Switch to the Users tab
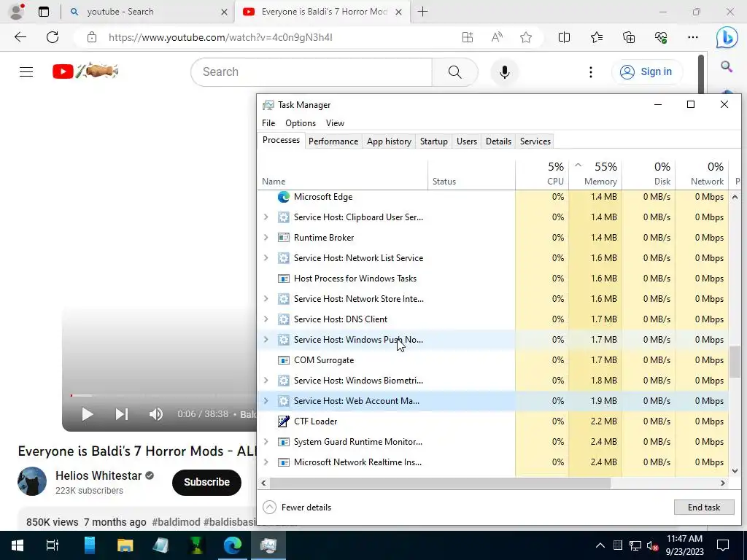 point(466,141)
